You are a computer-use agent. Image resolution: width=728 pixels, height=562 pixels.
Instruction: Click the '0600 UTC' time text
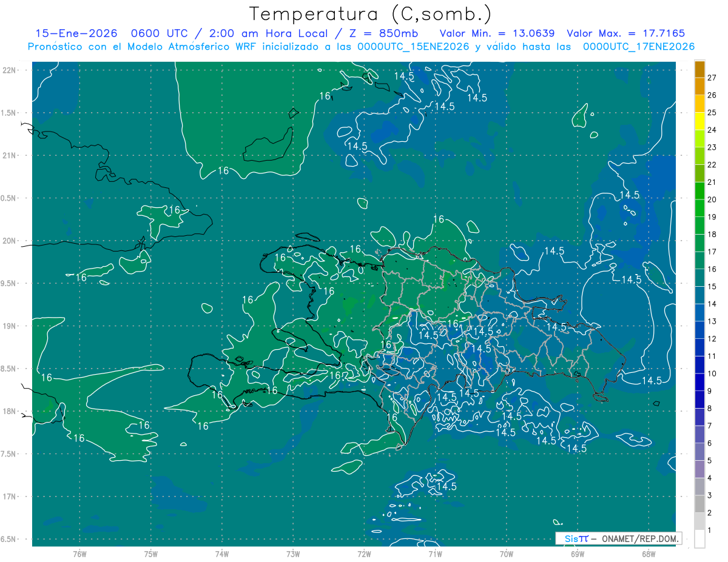[160, 33]
